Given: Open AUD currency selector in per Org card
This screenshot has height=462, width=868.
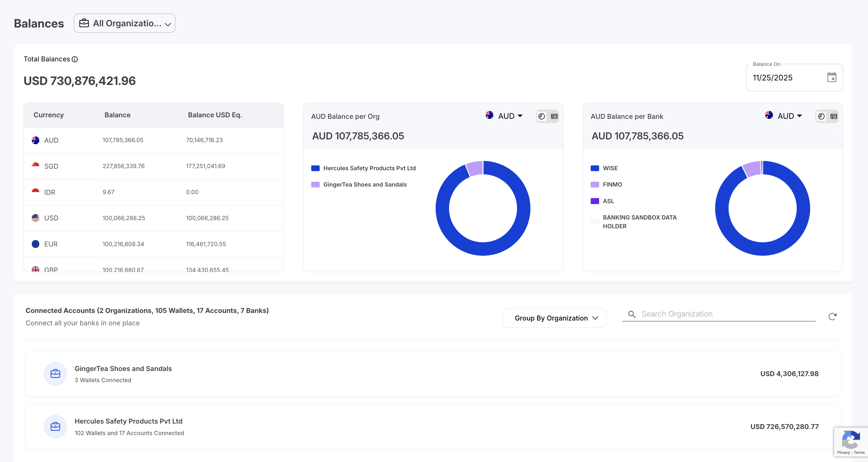Looking at the screenshot, I should point(504,116).
